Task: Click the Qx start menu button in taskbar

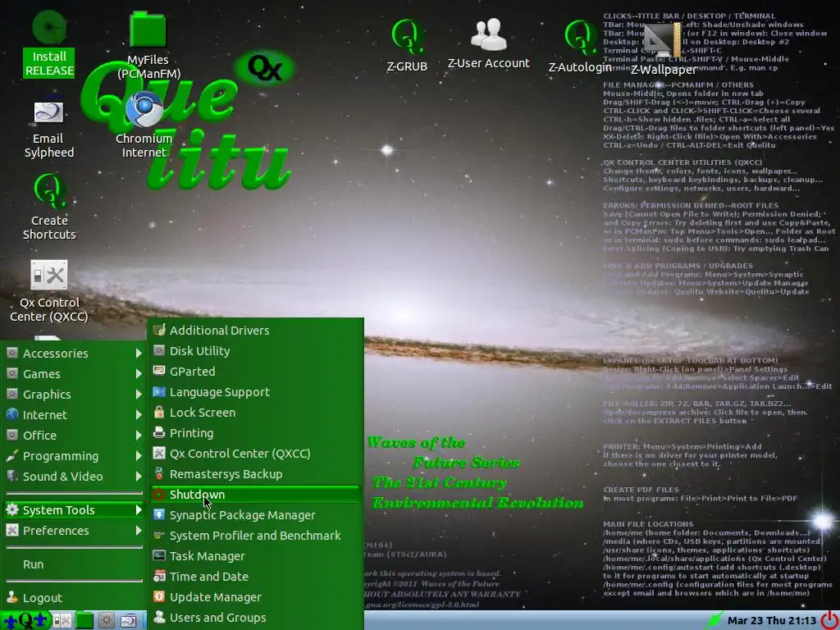Action: tap(25, 621)
